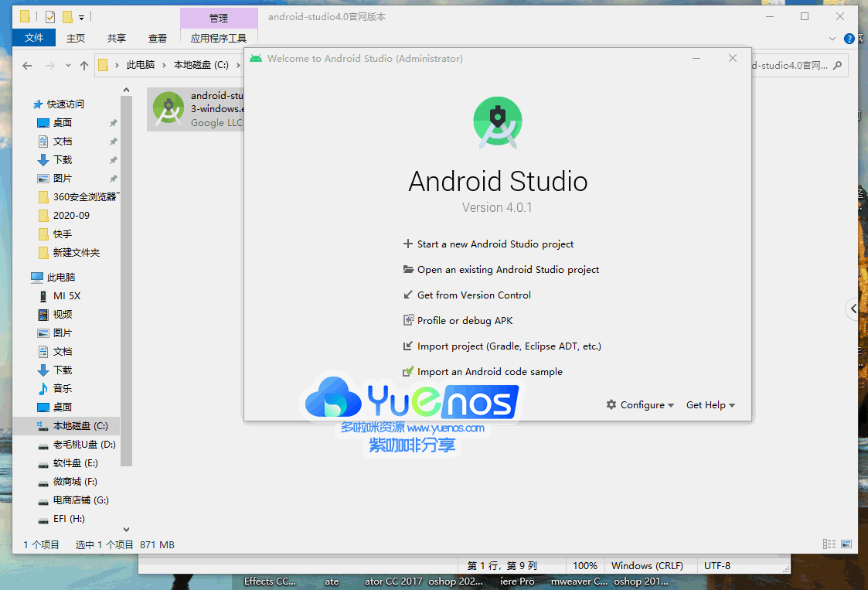Image resolution: width=868 pixels, height=590 pixels.
Task: Click the Photoshop 202 icon on the taskbar
Action: pyautogui.click(x=456, y=581)
